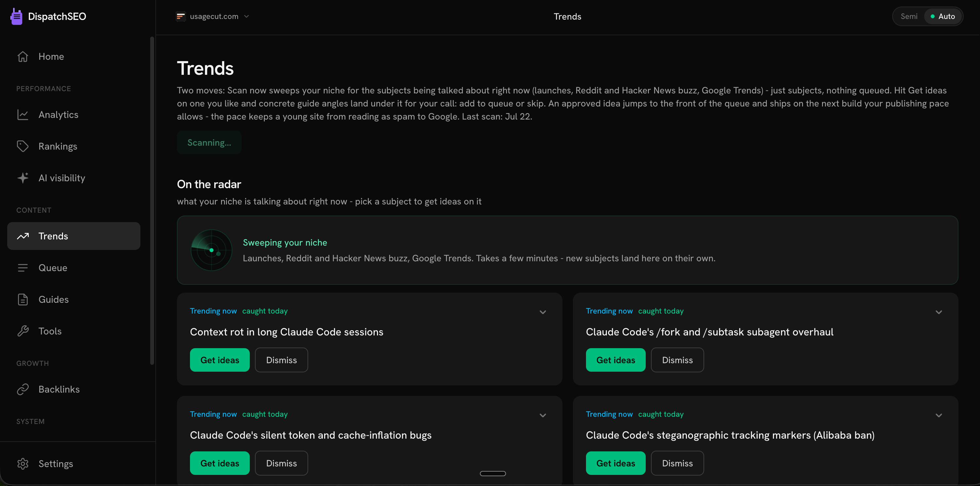Select the Trends sidebar item
This screenshot has height=486, width=980.
tap(74, 236)
